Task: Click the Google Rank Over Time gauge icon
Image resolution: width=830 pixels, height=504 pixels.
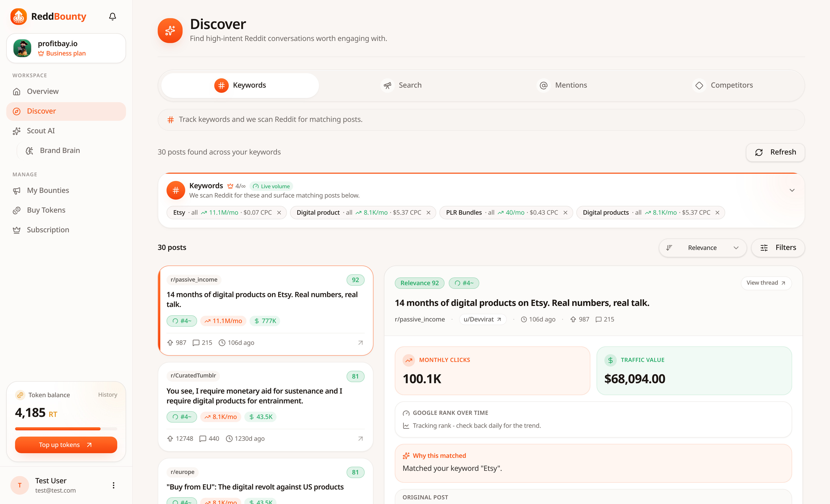Action: pos(406,413)
